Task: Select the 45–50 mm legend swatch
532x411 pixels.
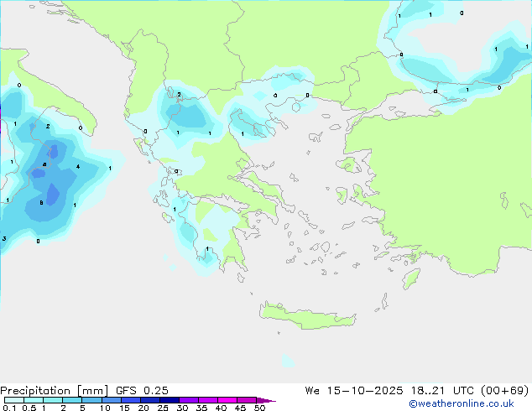Action: (x=247, y=400)
